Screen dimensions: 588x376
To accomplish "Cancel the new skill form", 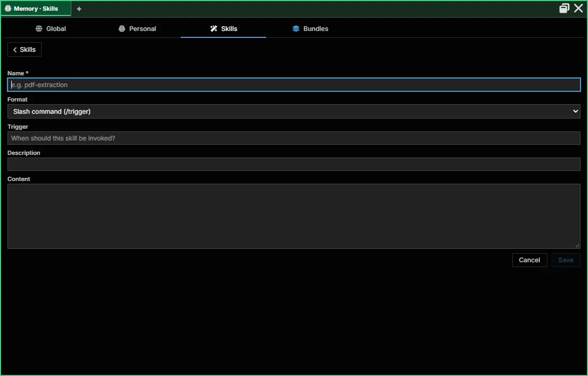I will pyautogui.click(x=530, y=260).
